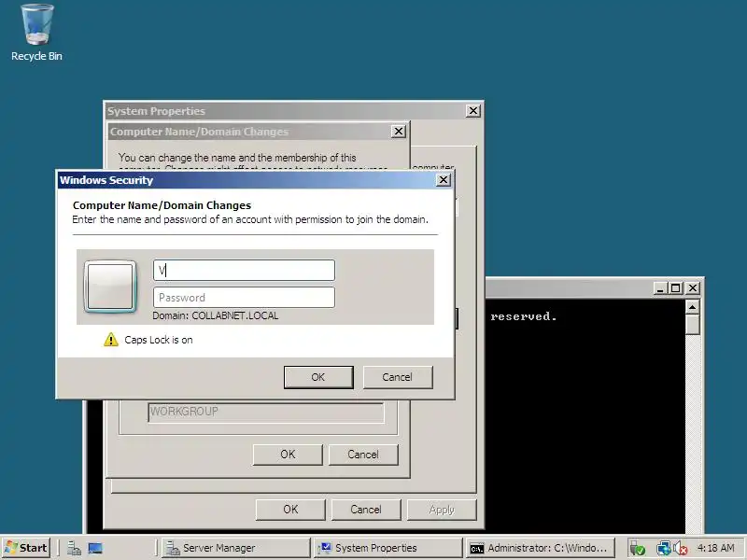Viewport: 747px width, 560px height.
Task: Click the muted volume tray icon
Action: point(681,549)
